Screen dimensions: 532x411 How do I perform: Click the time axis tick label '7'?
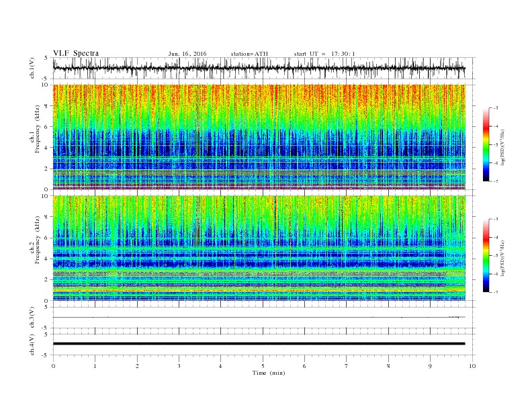pyautogui.click(x=347, y=366)
